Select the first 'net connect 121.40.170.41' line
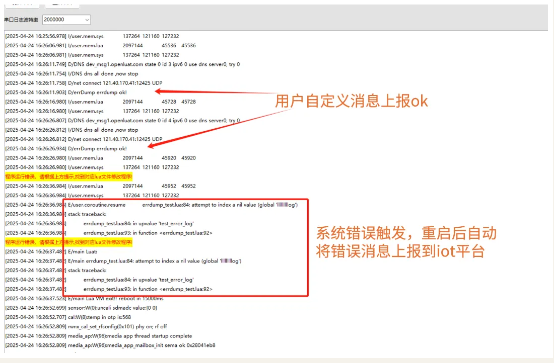Screen dimensions: 554x363 [x=84, y=83]
